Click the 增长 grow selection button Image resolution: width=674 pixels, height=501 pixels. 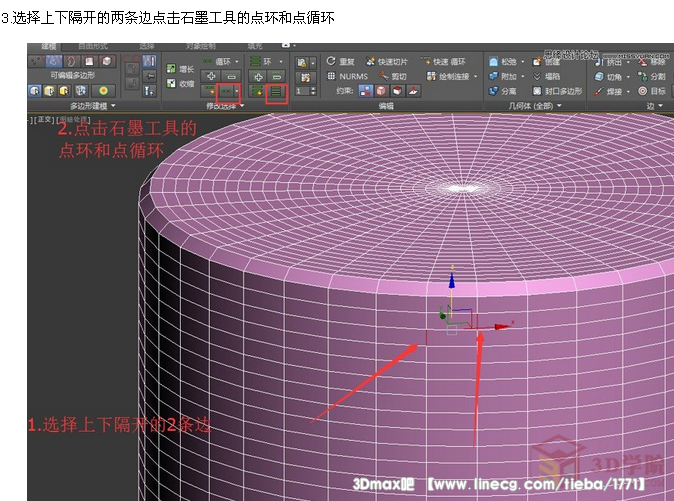click(x=181, y=69)
